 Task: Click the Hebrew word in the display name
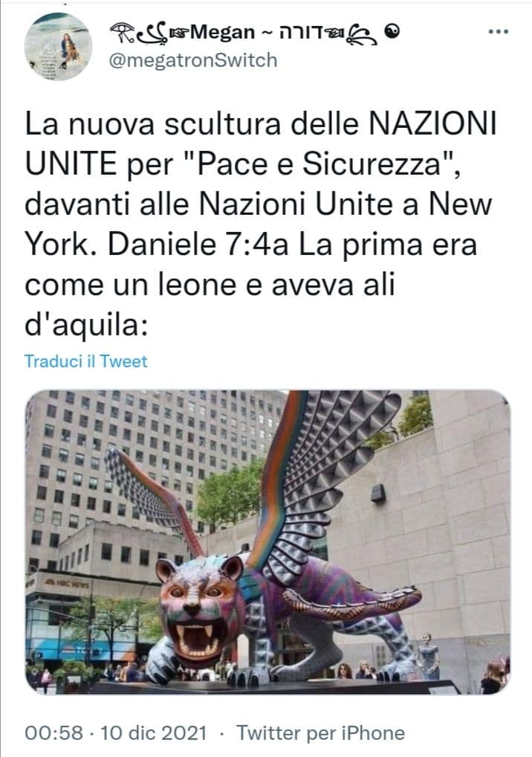pos(301,32)
